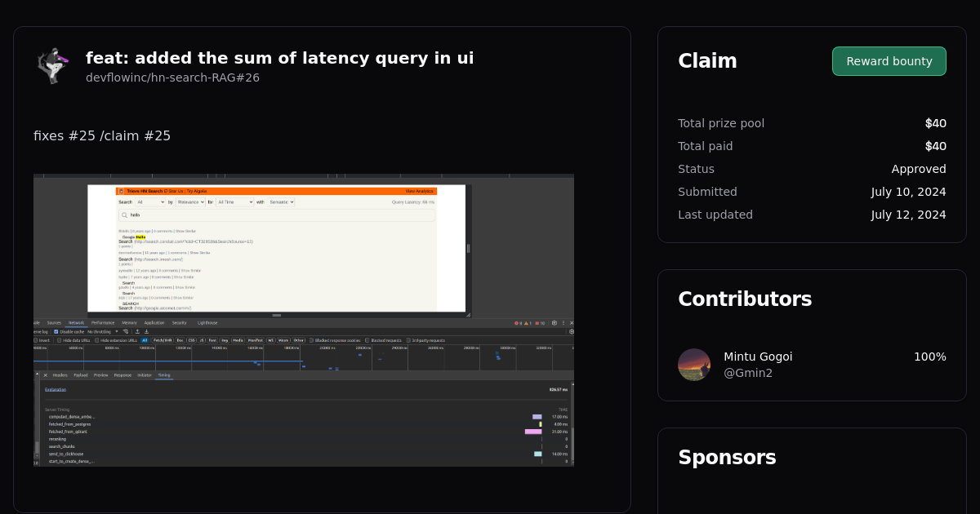This screenshot has width=980, height=514.
Task: Open the View Analytics link
Action: coord(419,191)
